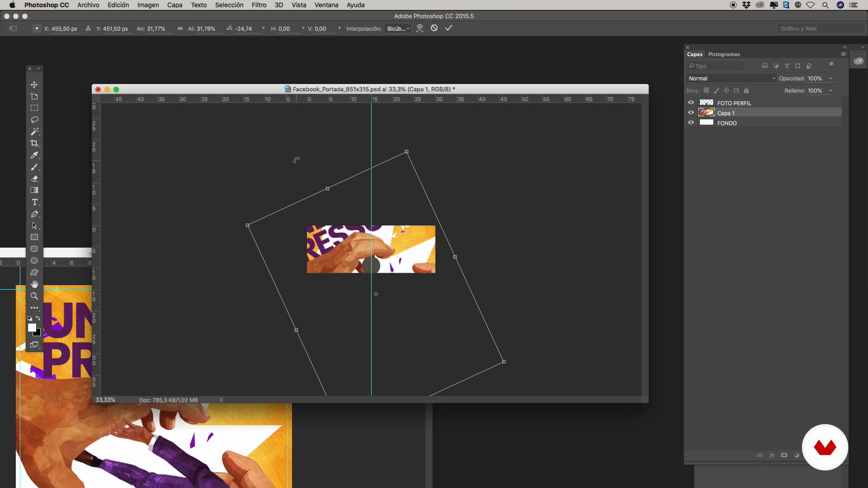Viewport: 868px width, 488px height.
Task: Select the Eraser tool
Action: click(x=34, y=178)
